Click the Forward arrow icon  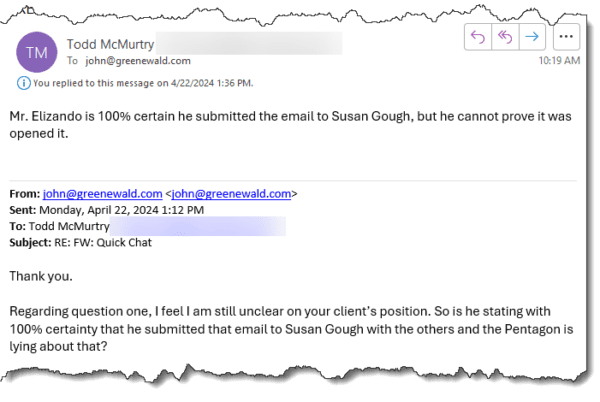coord(532,37)
